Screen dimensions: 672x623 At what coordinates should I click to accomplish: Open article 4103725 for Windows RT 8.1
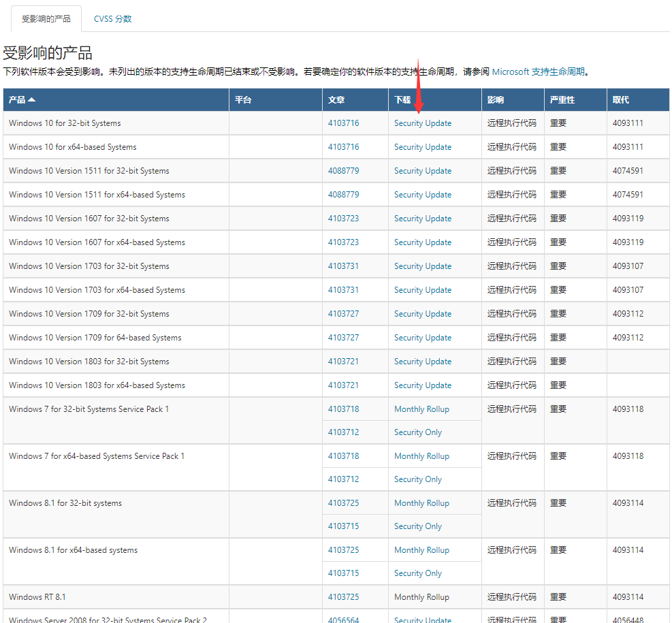click(343, 597)
